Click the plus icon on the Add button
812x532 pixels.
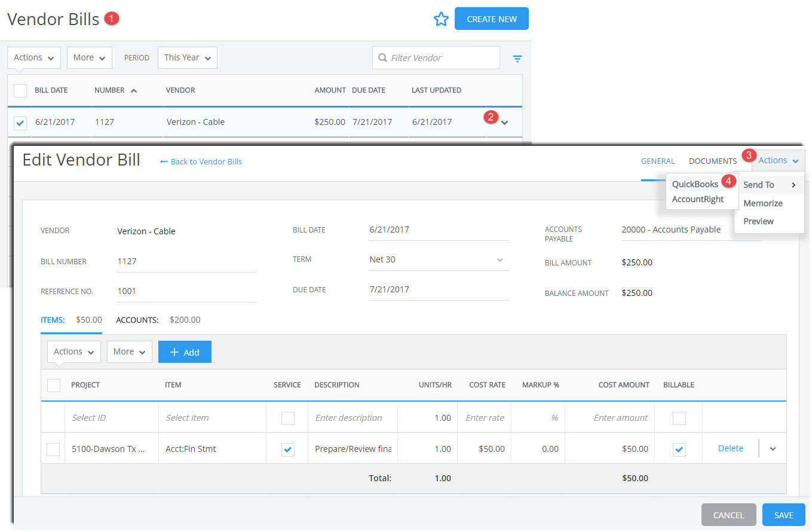pyautogui.click(x=175, y=351)
